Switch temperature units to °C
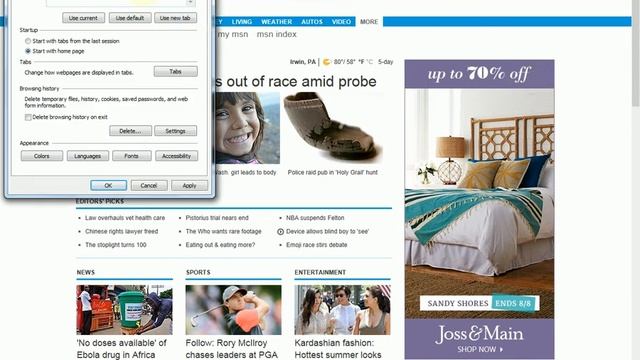Viewport: 640px width, 360px height. pyautogui.click(x=369, y=62)
